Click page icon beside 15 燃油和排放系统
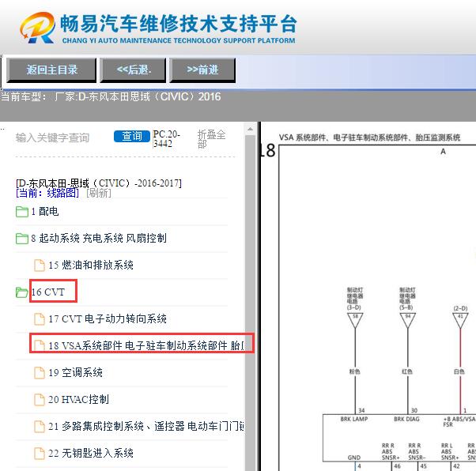Screen dimensions: 476x471 pyautogui.click(x=40, y=266)
